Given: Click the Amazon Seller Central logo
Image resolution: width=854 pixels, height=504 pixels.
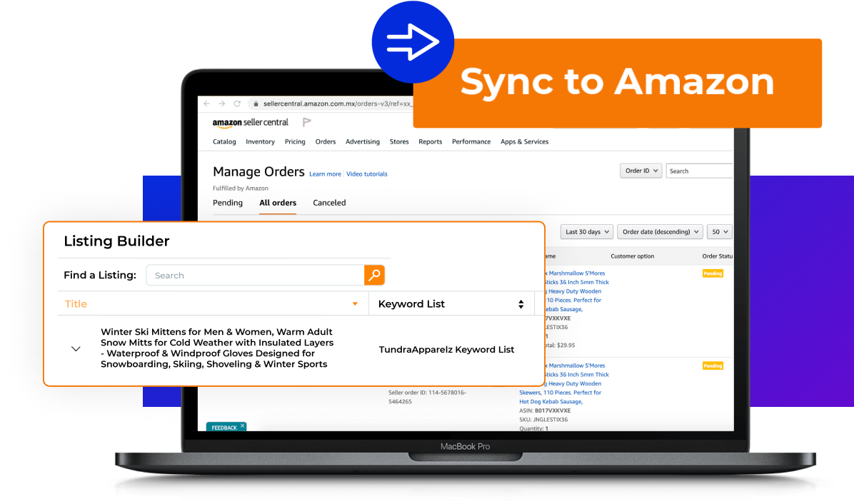Looking at the screenshot, I should 250,123.
